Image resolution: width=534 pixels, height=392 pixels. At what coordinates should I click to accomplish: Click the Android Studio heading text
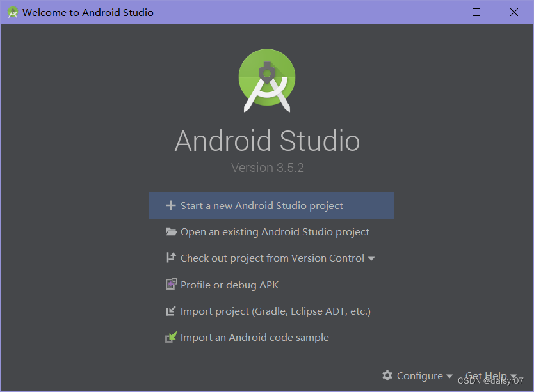[x=268, y=141]
